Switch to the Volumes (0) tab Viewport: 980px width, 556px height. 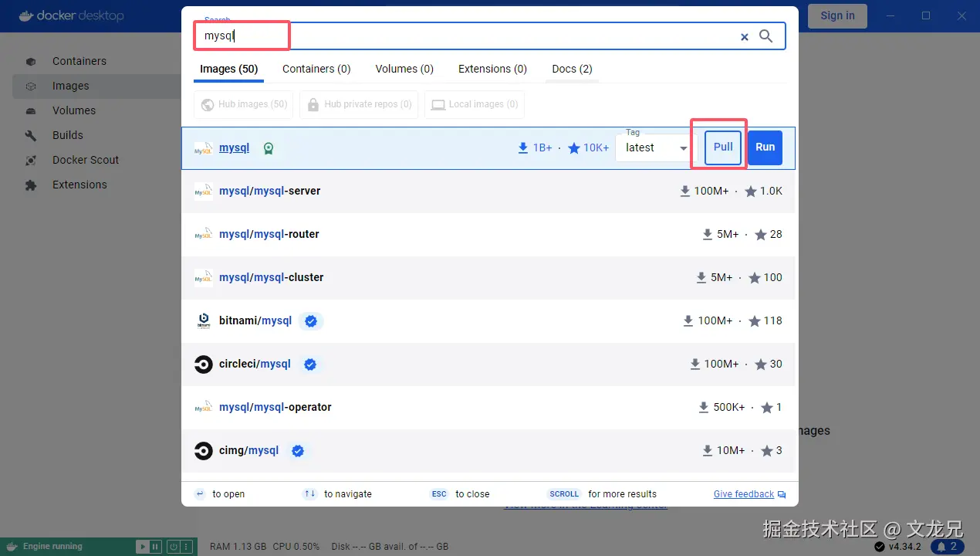(404, 69)
